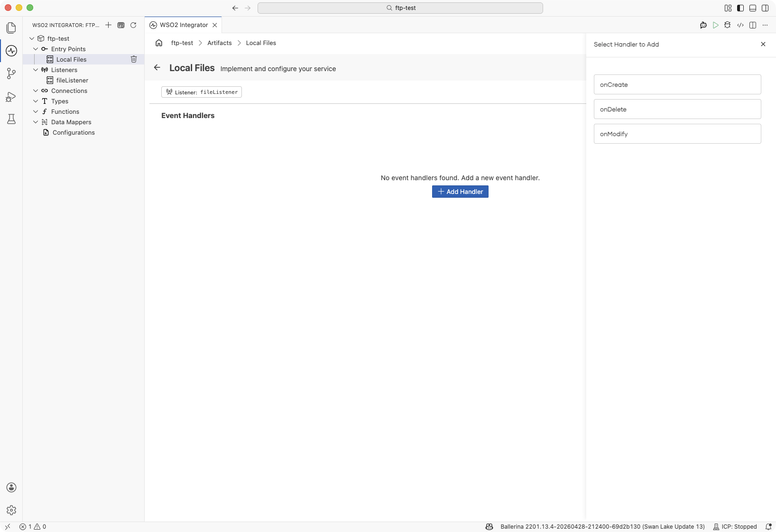Click the ftp-test command center search box
776x532 pixels.
coord(400,8)
